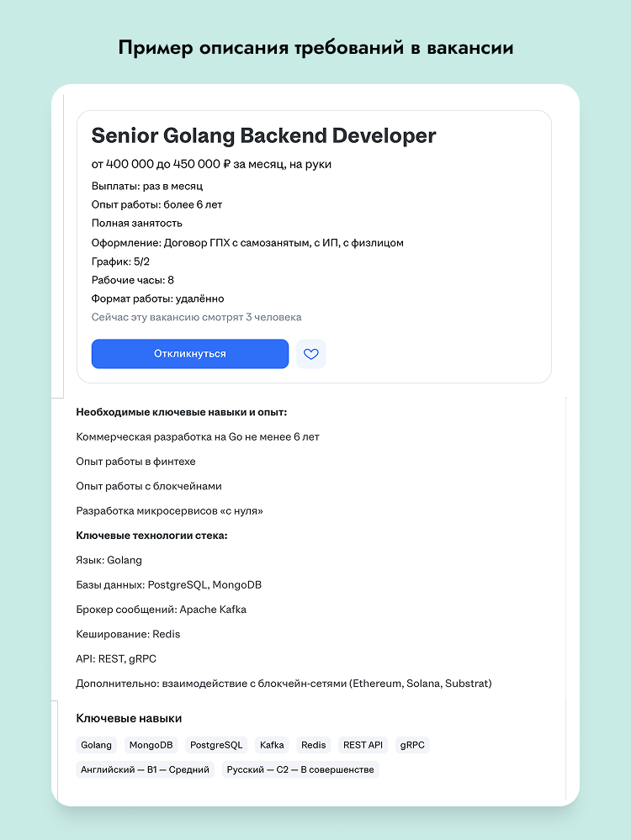Select the Redis skill tag

point(313,745)
